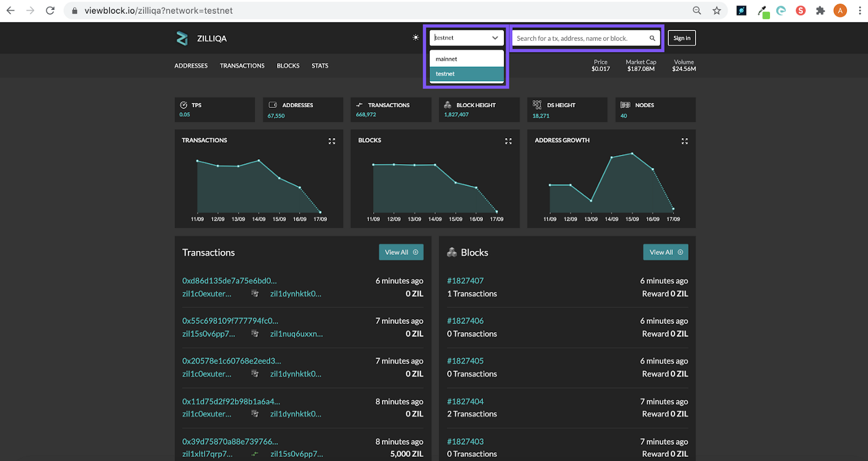This screenshot has height=461, width=868.
Task: Open sender address zil1xltl7qrp7...
Action: pos(208,454)
